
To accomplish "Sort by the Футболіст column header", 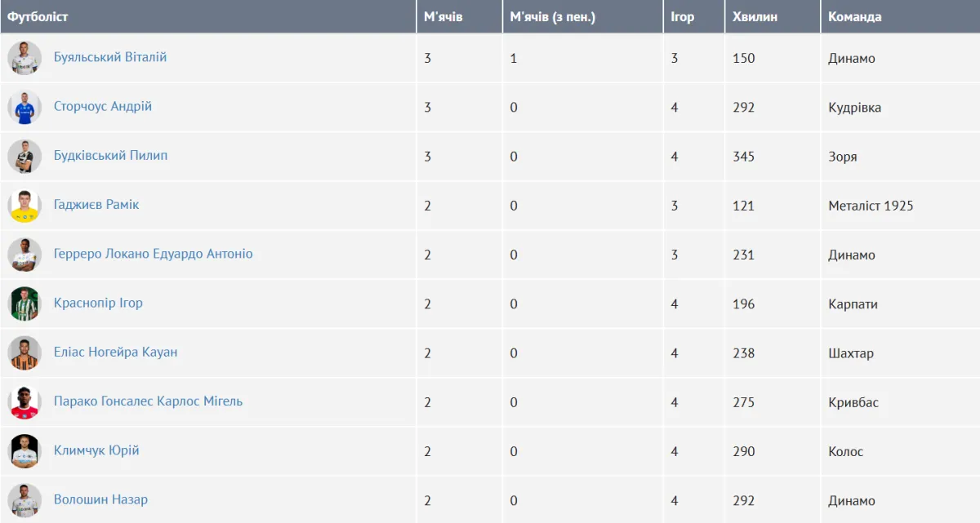I will coord(208,16).
